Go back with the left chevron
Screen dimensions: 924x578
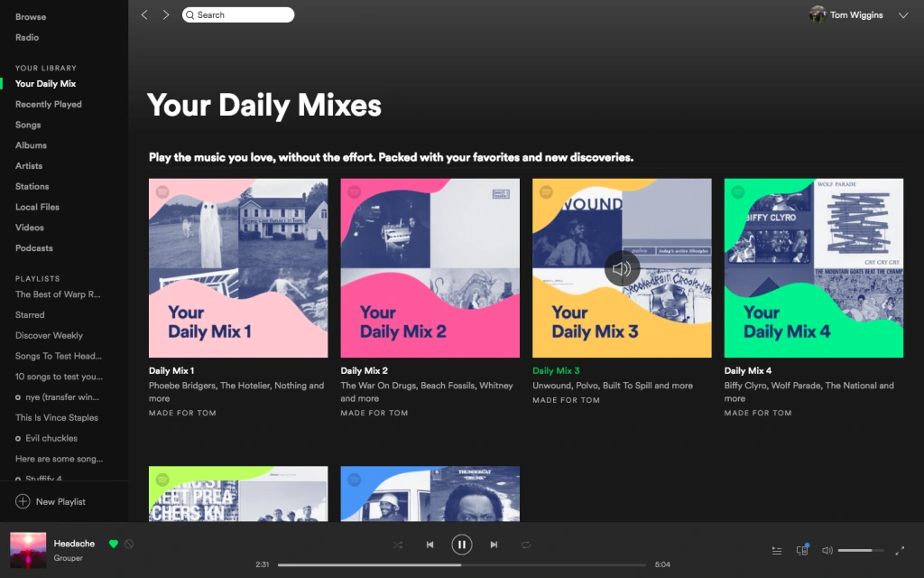[x=144, y=14]
